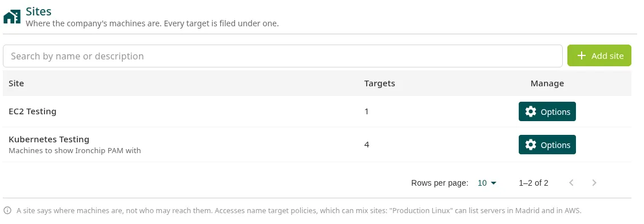Go to previous page arrow
644x224 pixels.
coord(571,183)
